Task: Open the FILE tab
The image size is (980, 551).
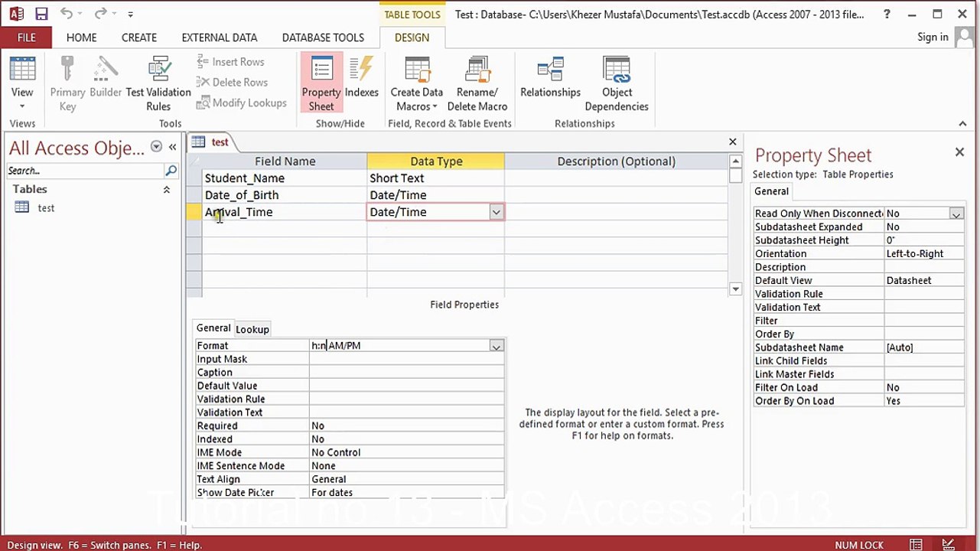Action: pyautogui.click(x=26, y=37)
